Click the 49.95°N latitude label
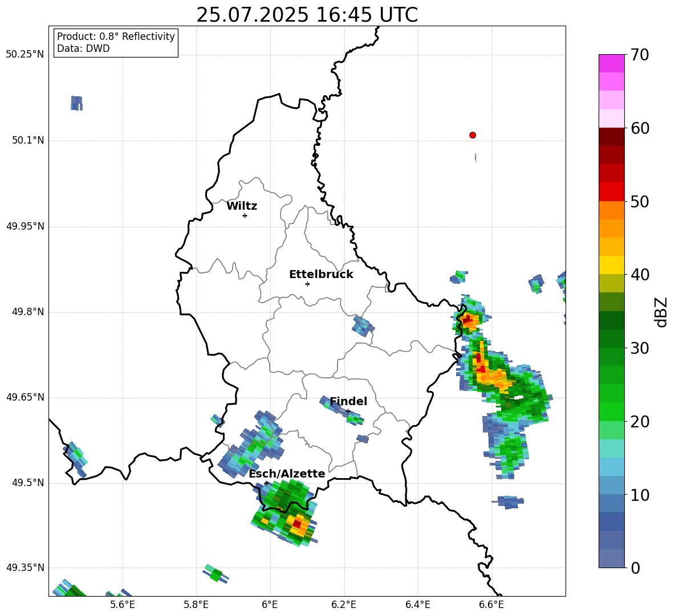 [25, 226]
